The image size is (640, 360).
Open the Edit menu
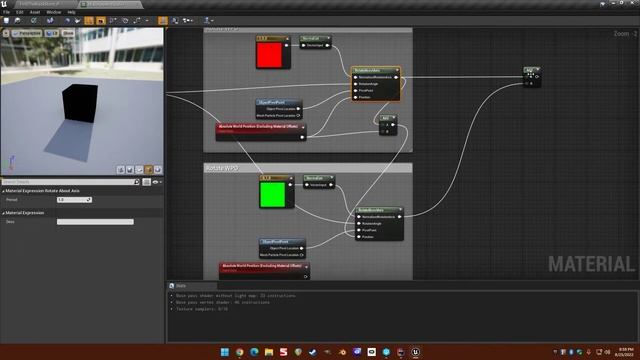pyautogui.click(x=20, y=12)
